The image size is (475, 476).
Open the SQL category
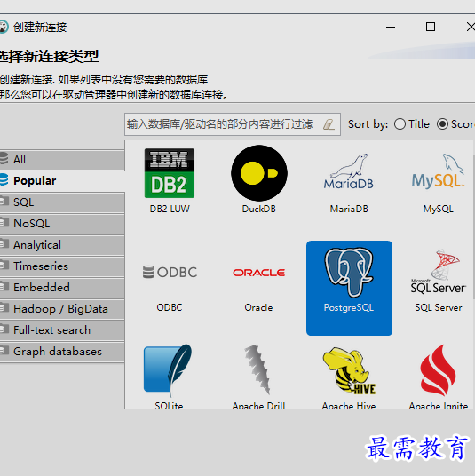(x=62, y=202)
